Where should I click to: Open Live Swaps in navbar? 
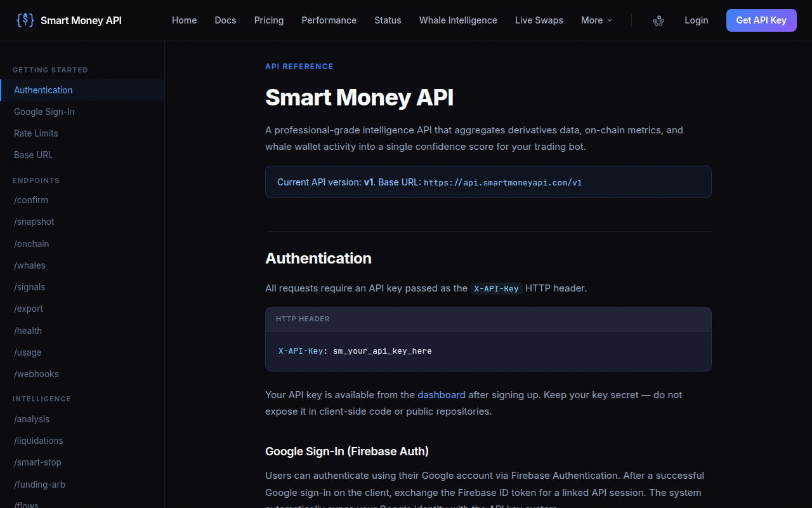click(x=539, y=20)
